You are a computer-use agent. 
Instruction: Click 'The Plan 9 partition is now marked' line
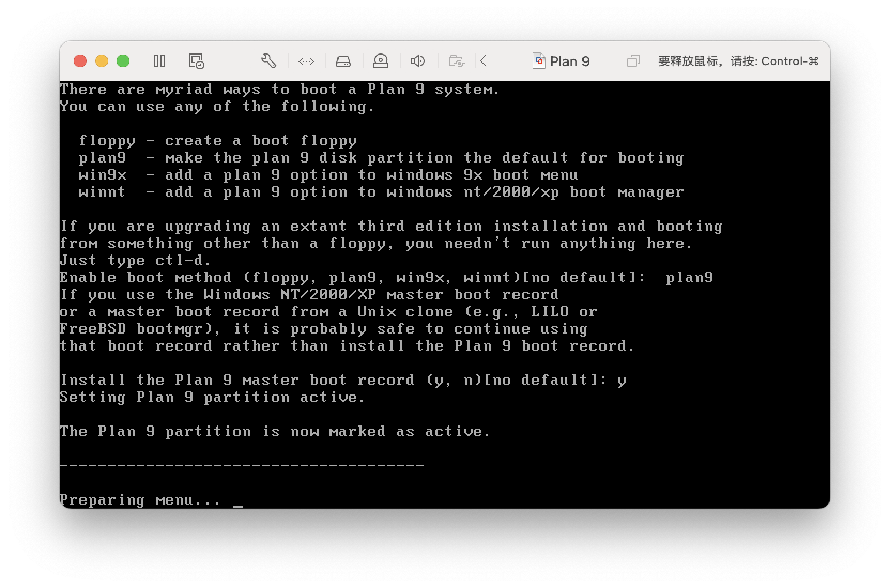[x=275, y=431]
